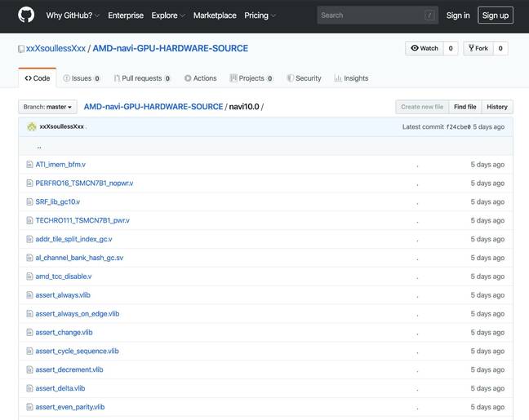
Task: Click file icon of al_channel_bank_hash_gc.sv
Action: (x=29, y=258)
